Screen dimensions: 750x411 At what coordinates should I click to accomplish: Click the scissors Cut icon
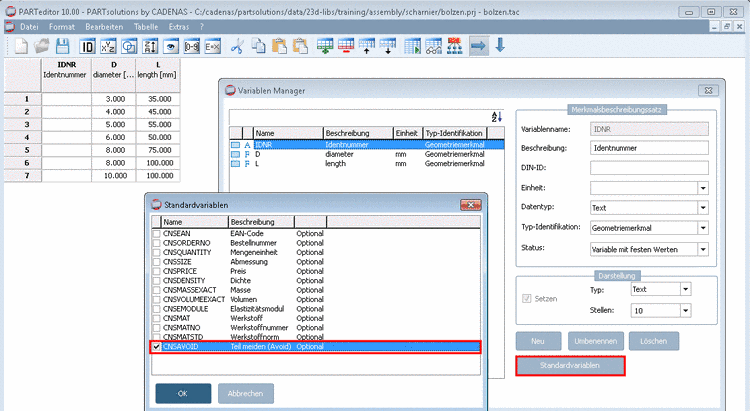click(237, 45)
